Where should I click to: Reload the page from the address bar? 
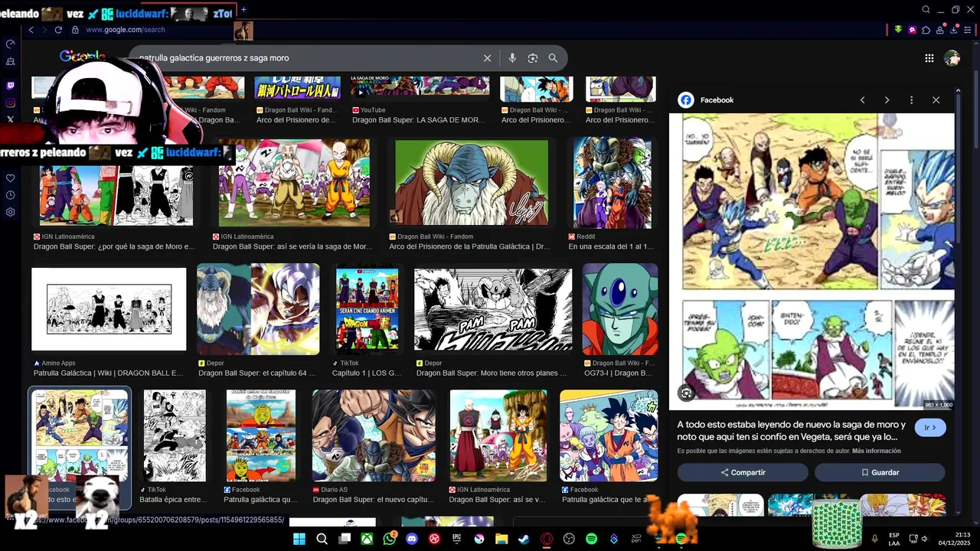(58, 30)
